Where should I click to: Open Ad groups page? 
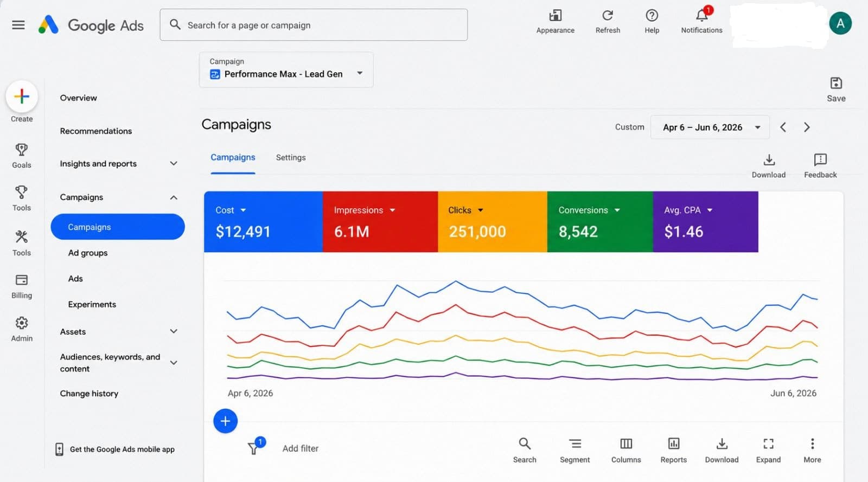[x=88, y=253]
